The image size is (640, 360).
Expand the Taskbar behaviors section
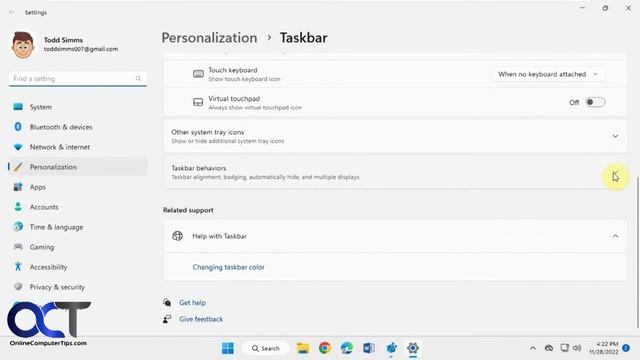tap(395, 172)
